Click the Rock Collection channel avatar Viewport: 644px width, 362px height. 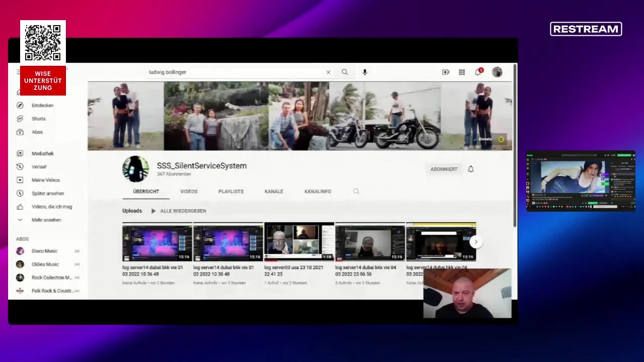point(20,278)
